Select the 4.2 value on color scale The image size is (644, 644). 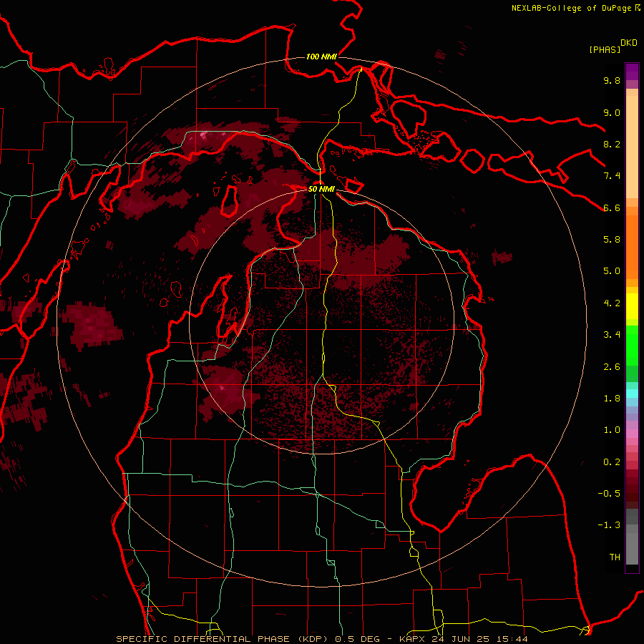(x=612, y=303)
